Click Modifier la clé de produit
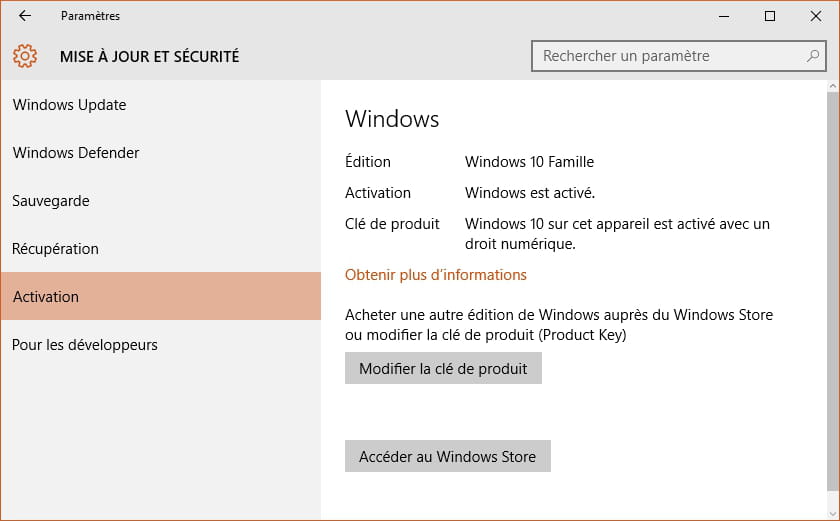 click(x=443, y=368)
